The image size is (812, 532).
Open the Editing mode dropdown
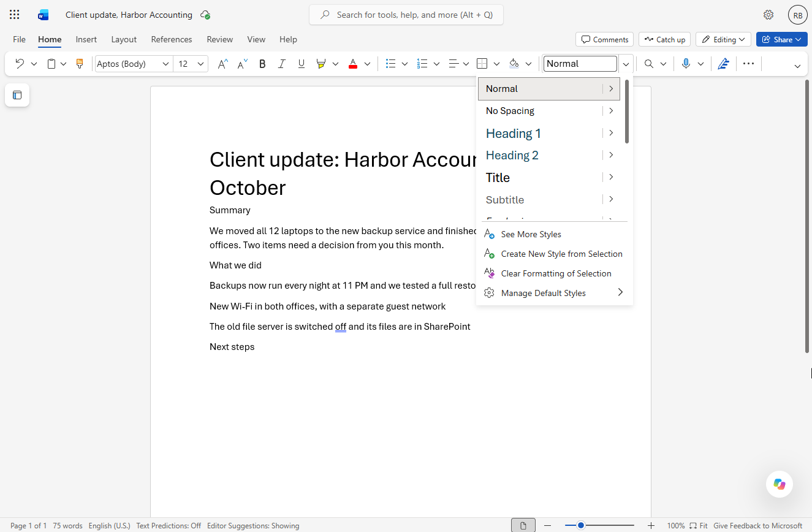[724, 39]
